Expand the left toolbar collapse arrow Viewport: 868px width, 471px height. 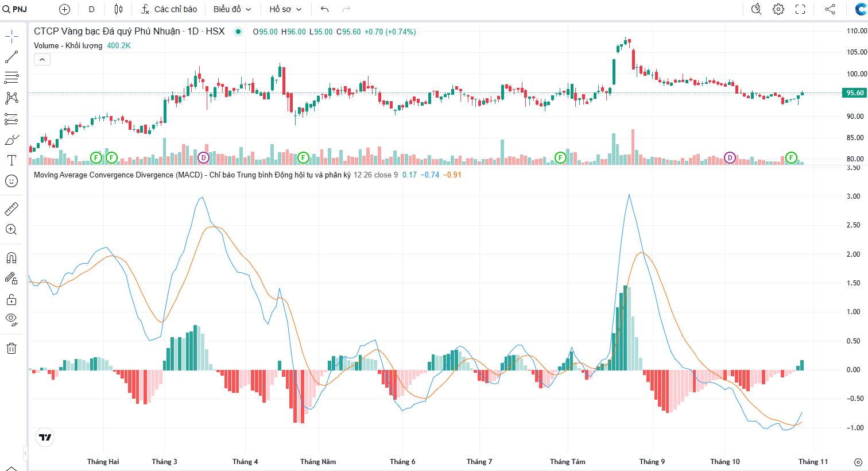point(25,454)
